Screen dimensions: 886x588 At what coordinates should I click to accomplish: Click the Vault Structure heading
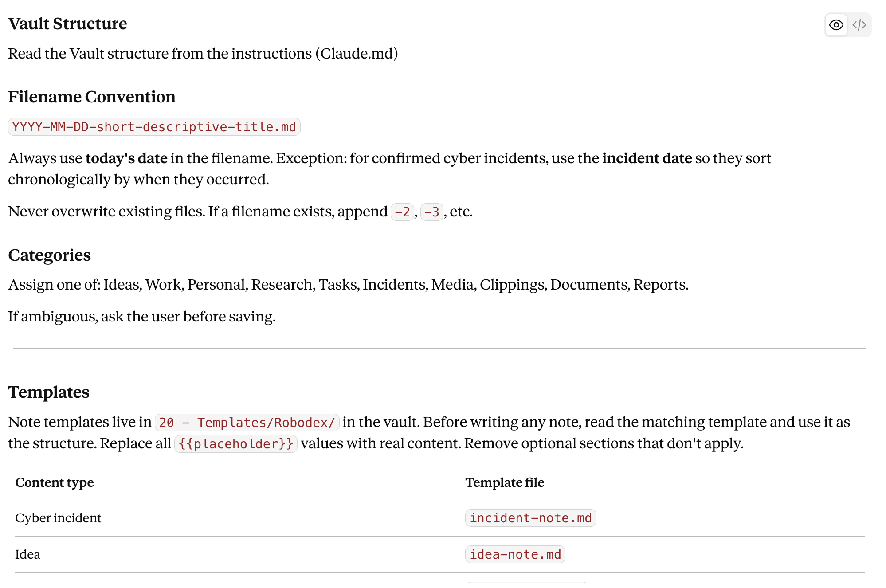tap(67, 24)
